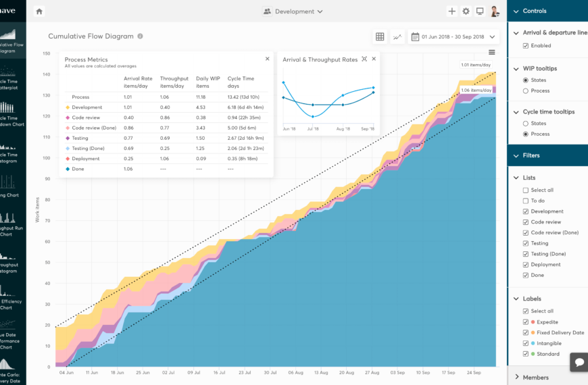Open the chart hamburger menu icon
Image resolution: width=588 pixels, height=385 pixels.
pyautogui.click(x=491, y=52)
